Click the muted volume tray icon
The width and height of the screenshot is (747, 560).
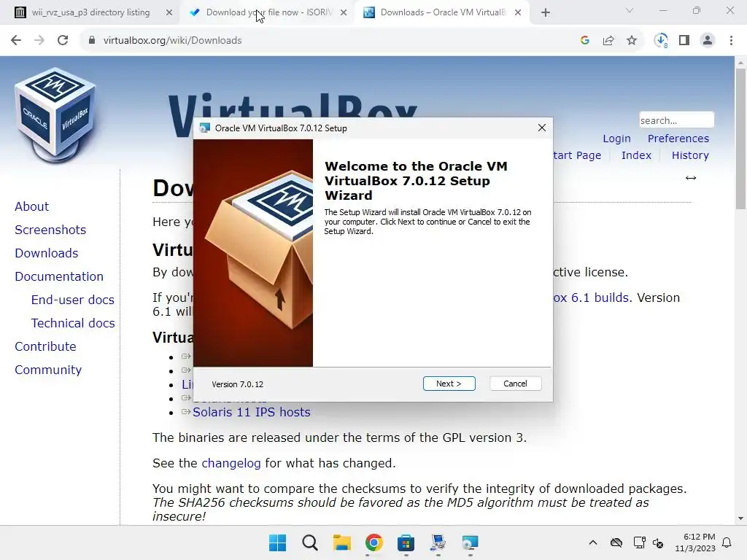click(658, 542)
